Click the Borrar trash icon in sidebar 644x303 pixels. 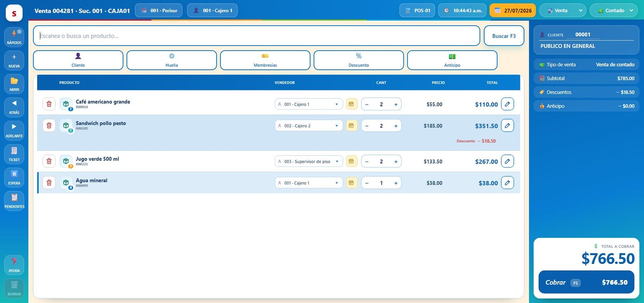click(x=14, y=288)
